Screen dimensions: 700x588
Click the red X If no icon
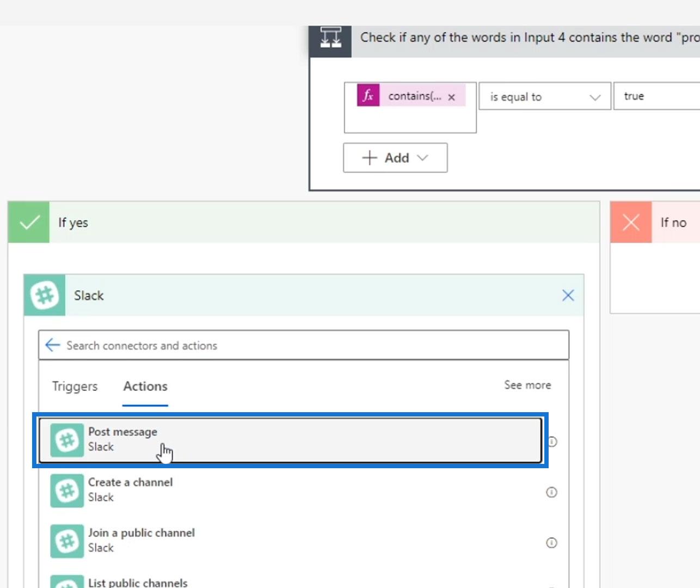click(x=631, y=222)
